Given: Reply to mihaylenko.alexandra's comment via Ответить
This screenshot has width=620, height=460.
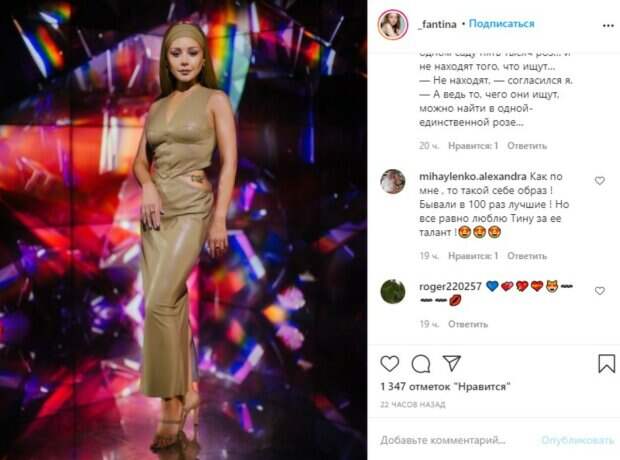Looking at the screenshot, I should (x=527, y=256).
